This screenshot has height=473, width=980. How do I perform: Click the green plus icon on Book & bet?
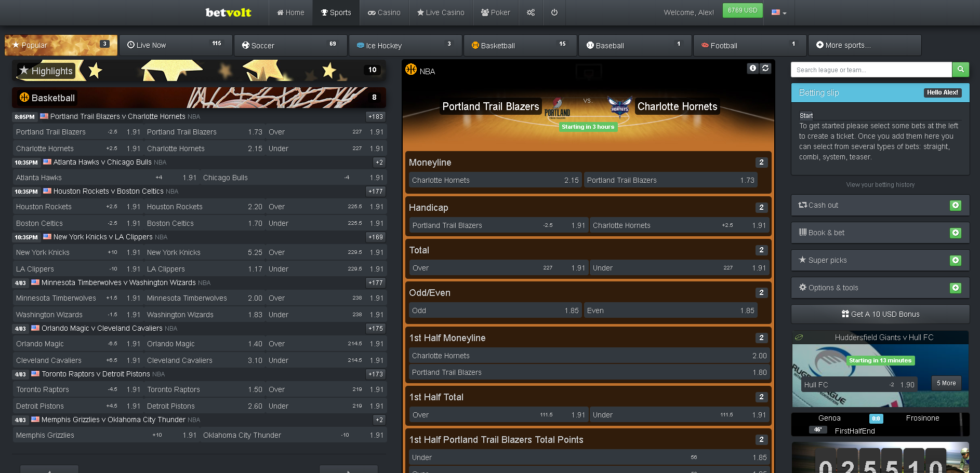pyautogui.click(x=955, y=233)
